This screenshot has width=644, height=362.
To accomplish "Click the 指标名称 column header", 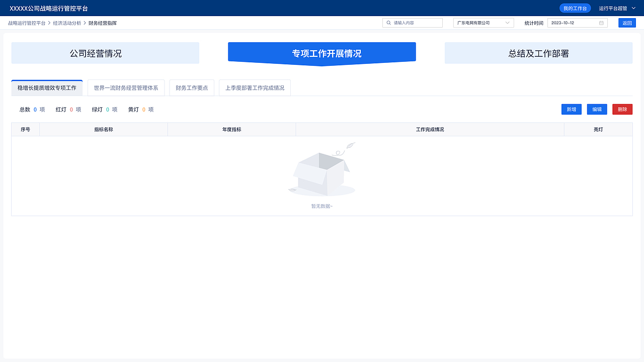I will 104,129.
